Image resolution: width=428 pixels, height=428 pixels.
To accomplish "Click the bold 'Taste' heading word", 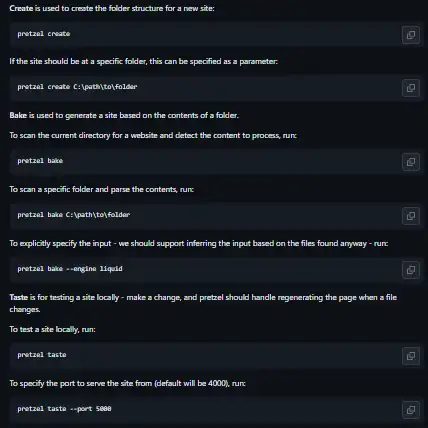I will point(19,297).
